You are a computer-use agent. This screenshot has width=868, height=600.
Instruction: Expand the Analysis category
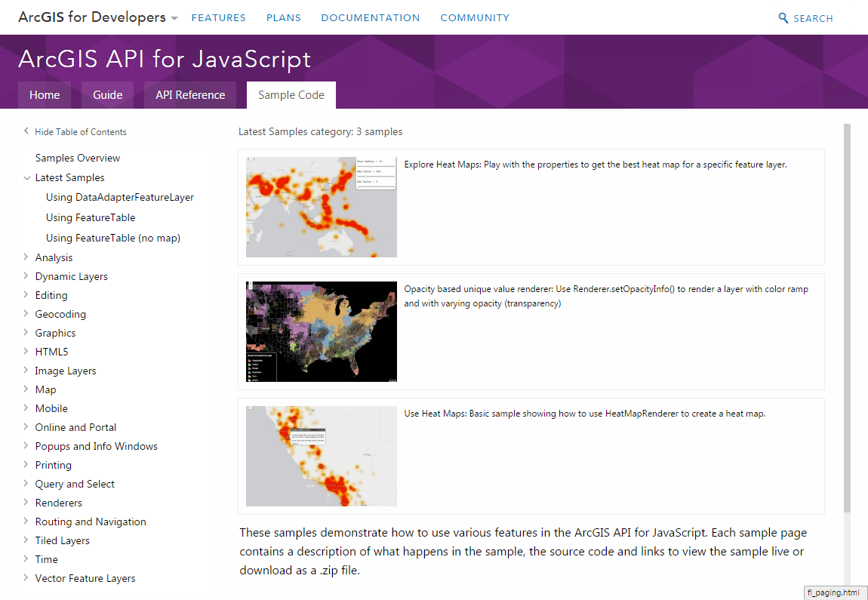pos(26,257)
